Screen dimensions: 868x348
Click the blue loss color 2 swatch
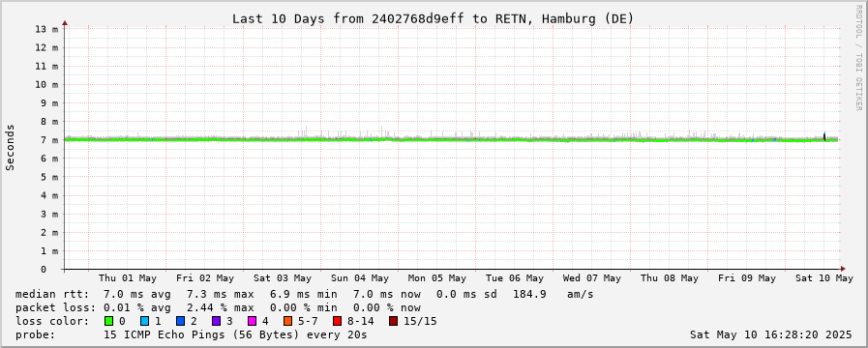tap(180, 321)
